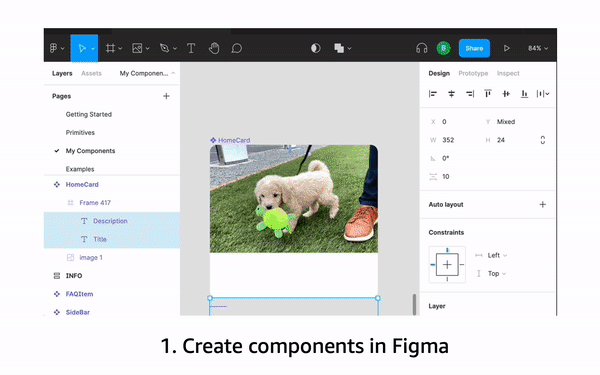
Task: Click the Present play icon
Action: [507, 48]
